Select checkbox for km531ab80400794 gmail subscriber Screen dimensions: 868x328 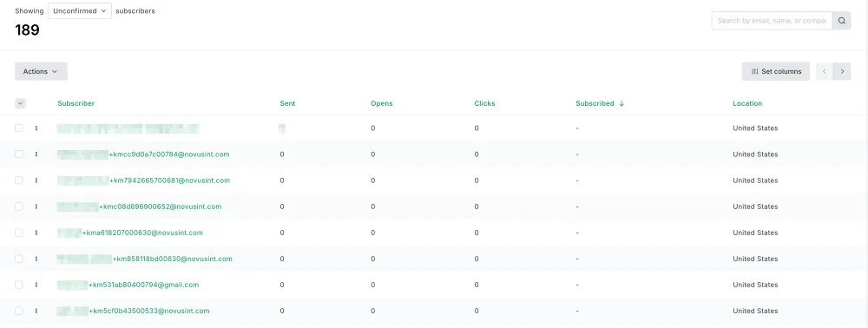(x=19, y=285)
